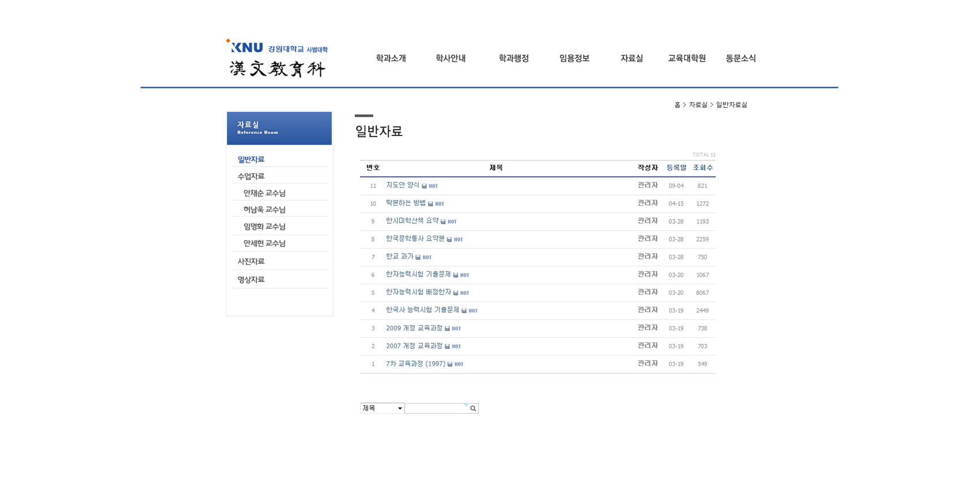This screenshot has height=490, width=980.
Task: Click the file icon beside 한자능력시험 배정한자
Action: [x=456, y=293]
